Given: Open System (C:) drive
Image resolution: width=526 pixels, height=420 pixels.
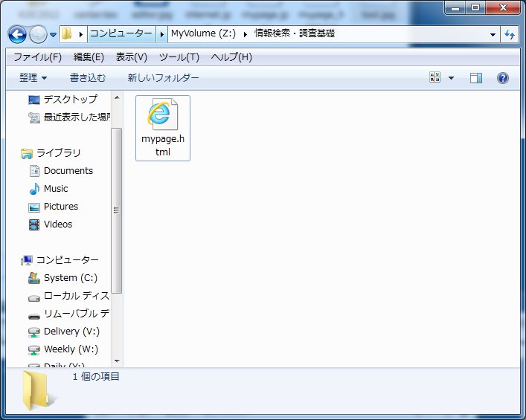Looking at the screenshot, I should tap(71, 278).
